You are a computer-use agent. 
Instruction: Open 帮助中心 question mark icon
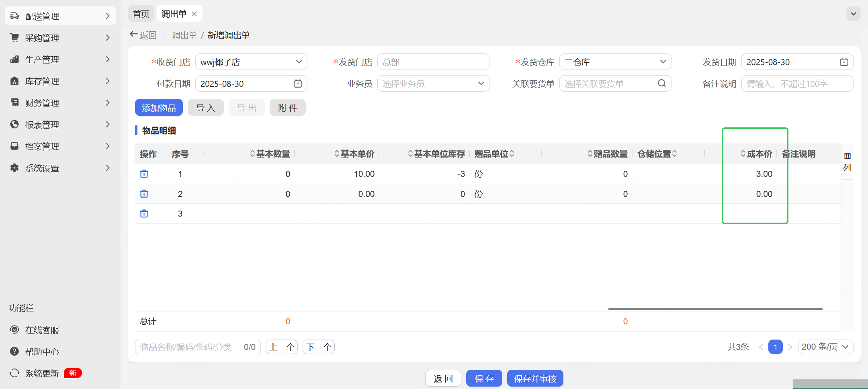(14, 352)
